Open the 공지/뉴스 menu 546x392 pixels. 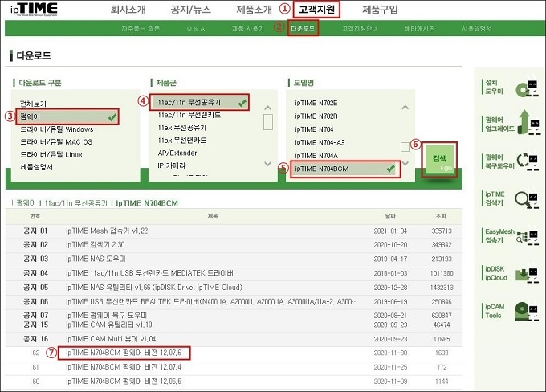tap(191, 10)
